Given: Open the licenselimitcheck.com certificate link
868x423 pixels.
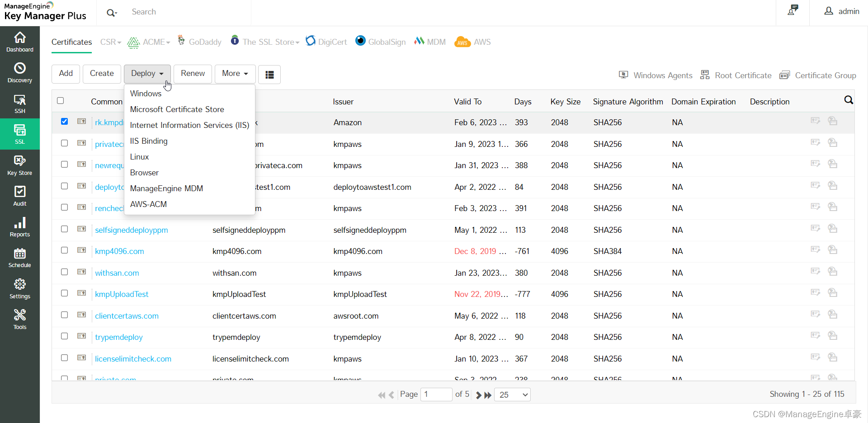Looking at the screenshot, I should 133,359.
